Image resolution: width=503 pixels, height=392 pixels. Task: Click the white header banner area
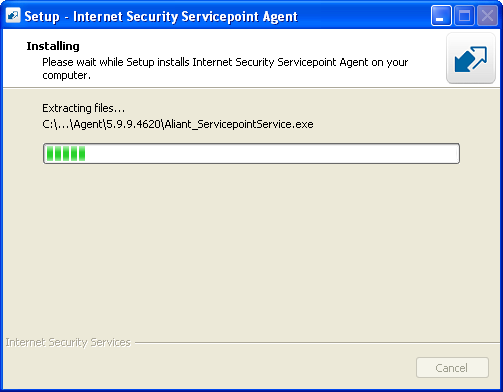point(223,58)
